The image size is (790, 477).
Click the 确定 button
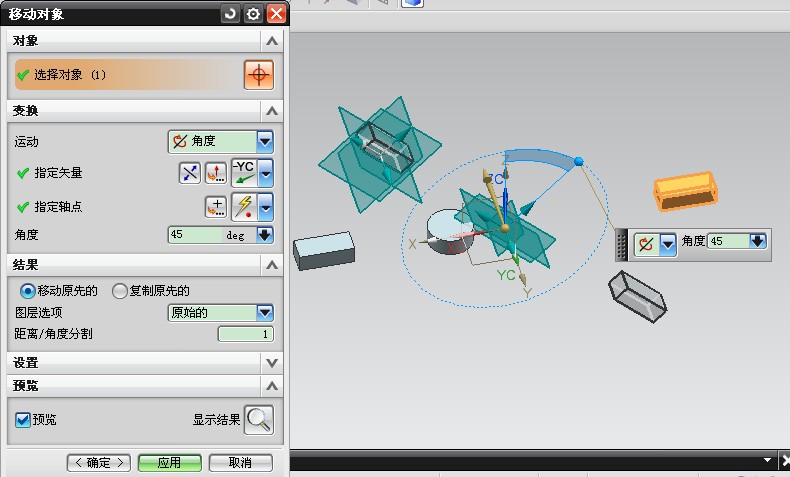(x=99, y=462)
